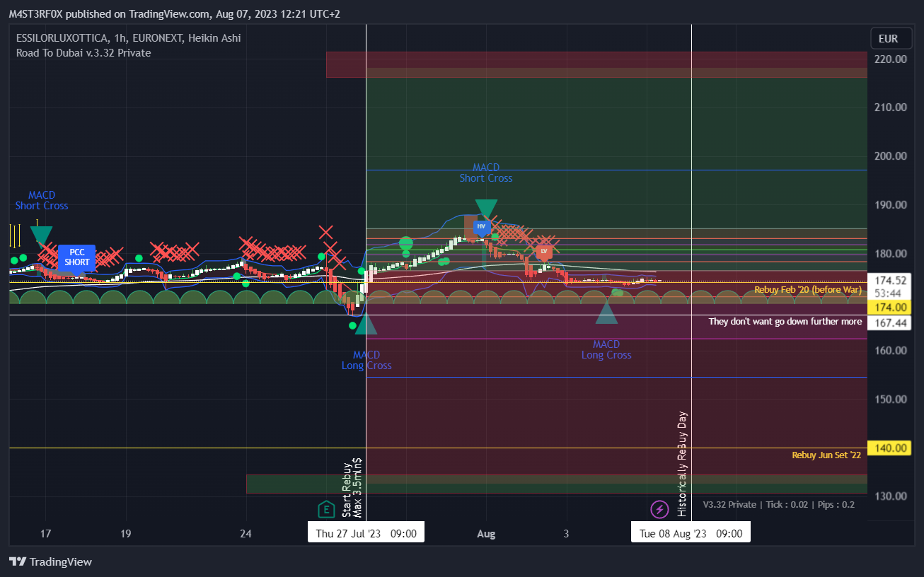Viewport: 924px width, 577px height.
Task: Click 'Rebuy Jun Set '22' text
Action: click(x=826, y=455)
